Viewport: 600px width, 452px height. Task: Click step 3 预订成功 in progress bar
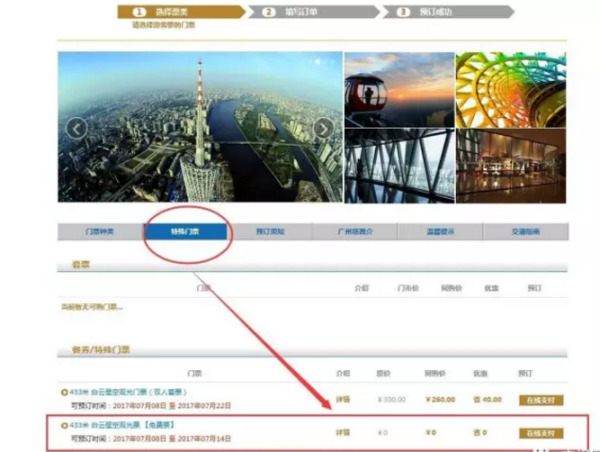[x=448, y=12]
